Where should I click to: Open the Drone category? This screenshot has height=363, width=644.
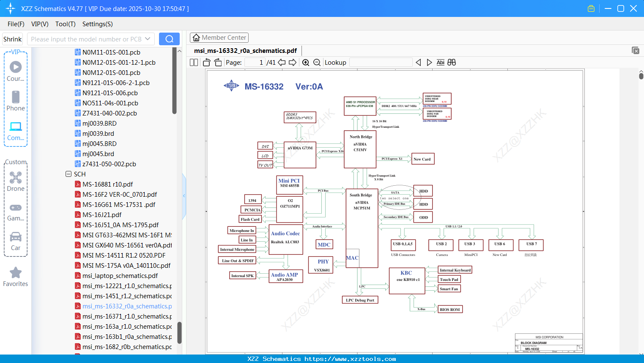pyautogui.click(x=16, y=181)
